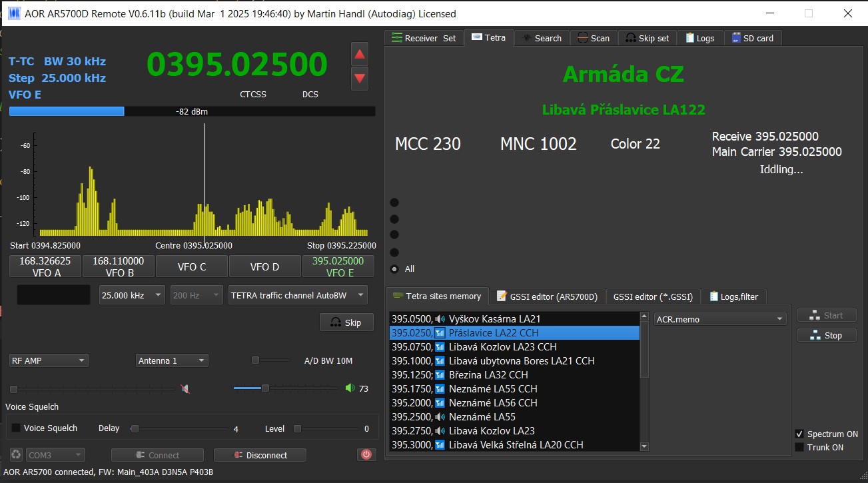Switch to the Tetra tab
868x483 pixels.
coord(488,37)
